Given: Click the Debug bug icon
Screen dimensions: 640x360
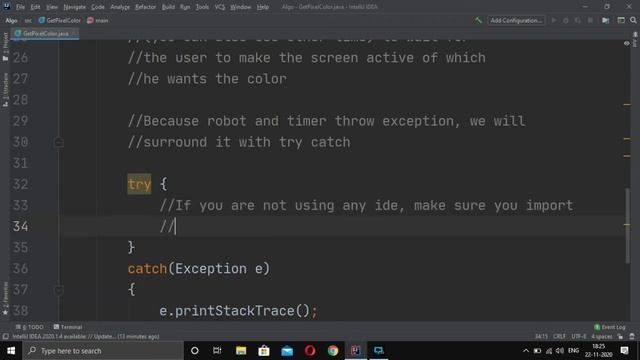Looking at the screenshot, I should [x=566, y=20].
